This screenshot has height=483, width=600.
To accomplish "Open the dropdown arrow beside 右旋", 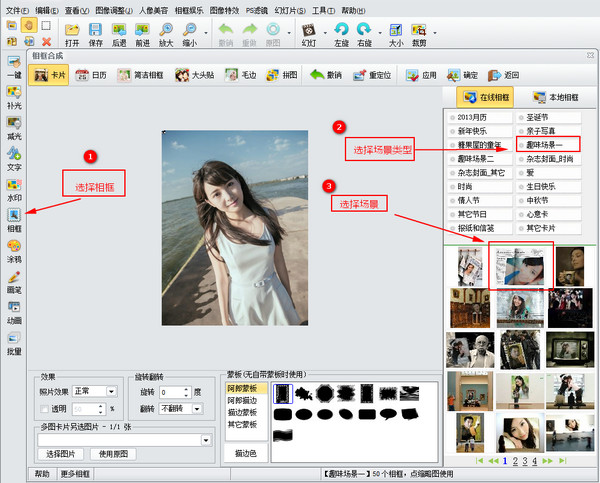I will (x=380, y=33).
